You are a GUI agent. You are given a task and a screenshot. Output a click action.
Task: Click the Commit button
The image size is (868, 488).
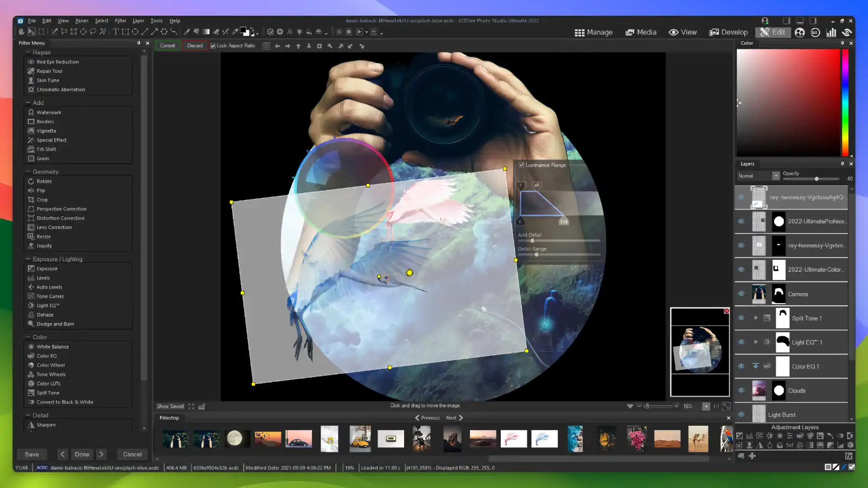click(x=168, y=46)
